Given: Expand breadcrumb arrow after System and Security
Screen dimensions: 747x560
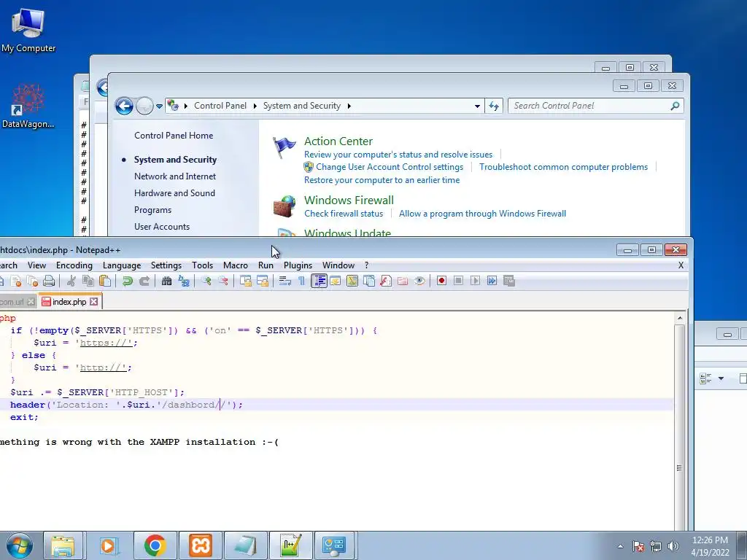Looking at the screenshot, I should (349, 106).
